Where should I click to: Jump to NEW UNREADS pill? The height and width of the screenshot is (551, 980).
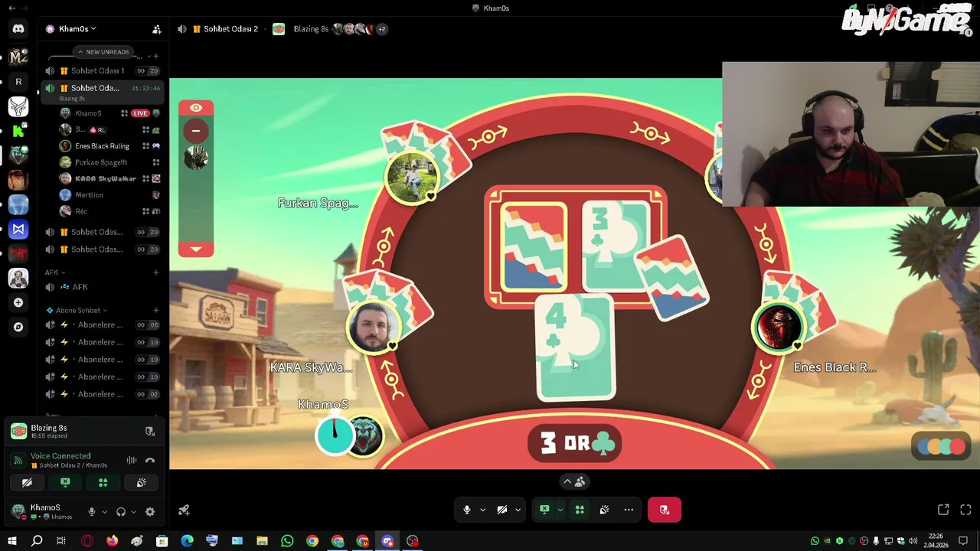[102, 52]
